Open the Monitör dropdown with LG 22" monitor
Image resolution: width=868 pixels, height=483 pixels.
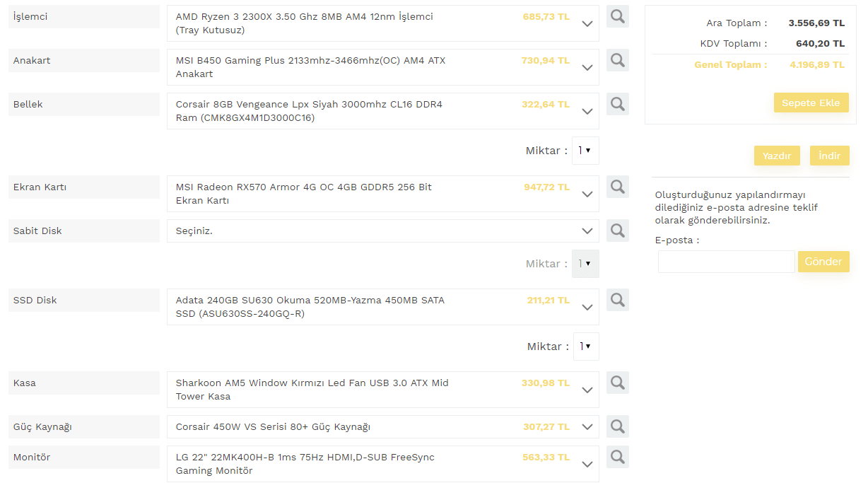tap(383, 464)
